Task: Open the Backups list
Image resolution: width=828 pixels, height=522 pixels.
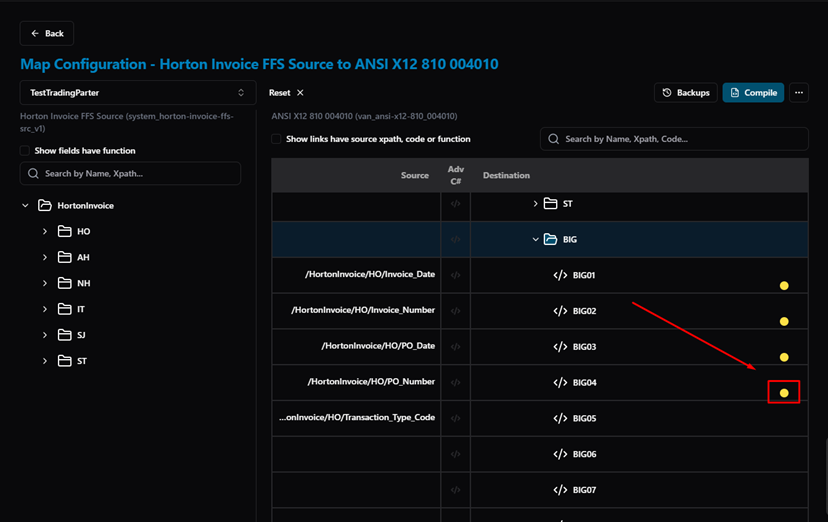Action: click(685, 92)
